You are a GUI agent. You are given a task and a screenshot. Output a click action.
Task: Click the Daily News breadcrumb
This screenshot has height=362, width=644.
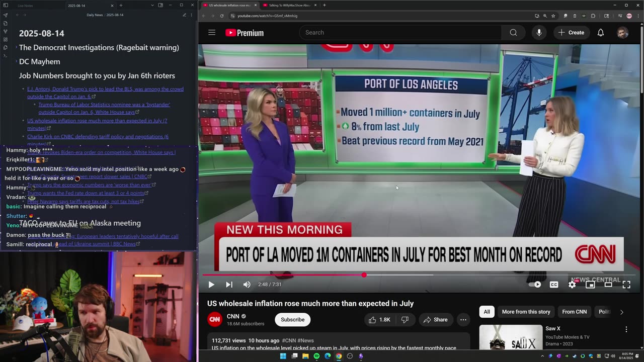(95, 15)
